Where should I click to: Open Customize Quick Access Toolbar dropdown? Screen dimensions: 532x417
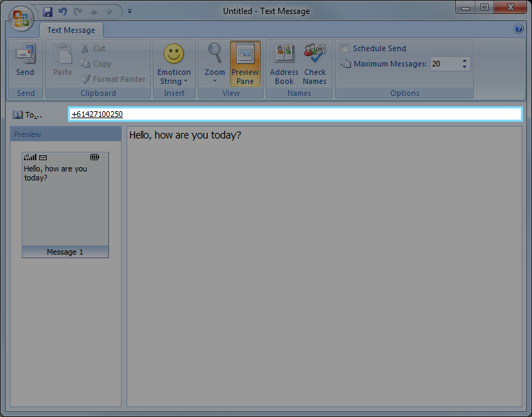(129, 11)
